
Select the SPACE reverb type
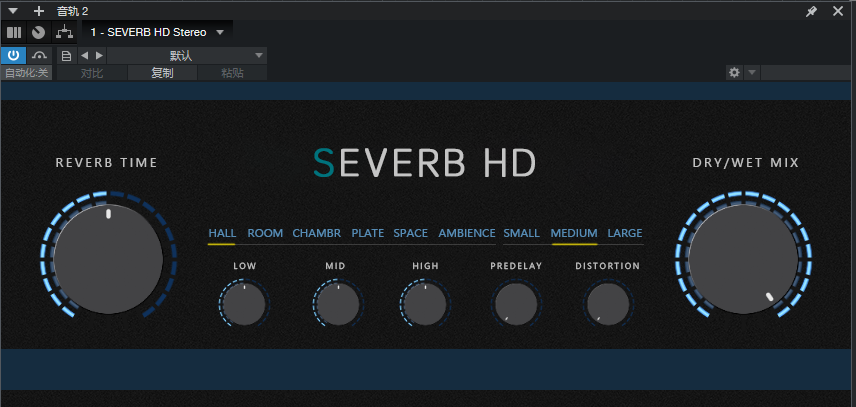(411, 234)
